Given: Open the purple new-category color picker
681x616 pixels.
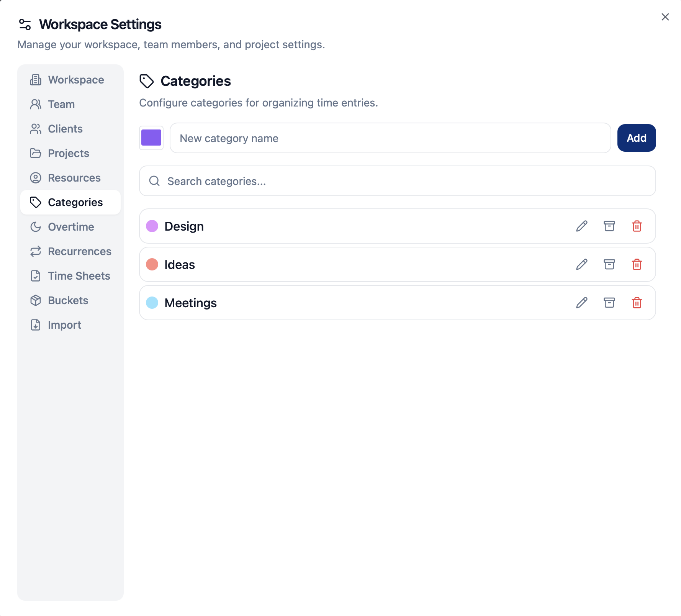Looking at the screenshot, I should pyautogui.click(x=151, y=138).
